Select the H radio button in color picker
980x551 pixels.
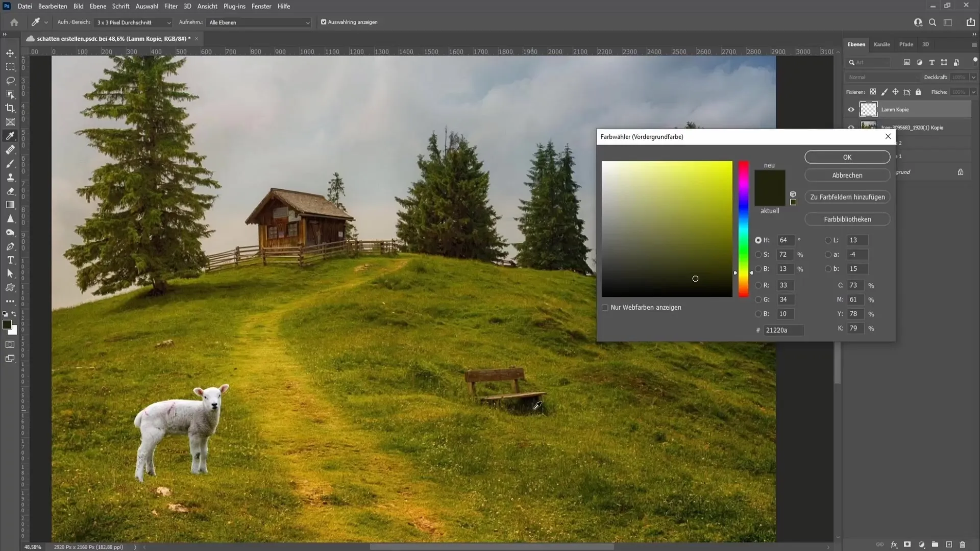click(758, 239)
